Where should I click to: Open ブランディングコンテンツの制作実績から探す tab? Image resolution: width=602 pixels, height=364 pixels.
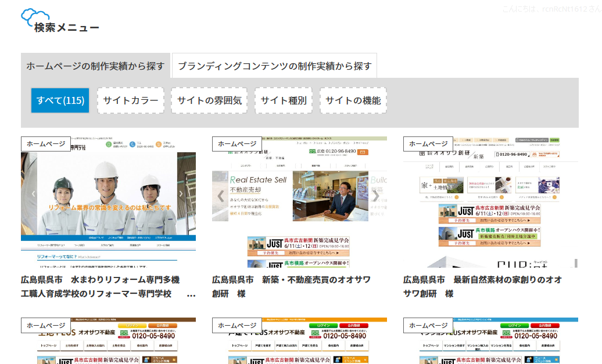point(274,66)
